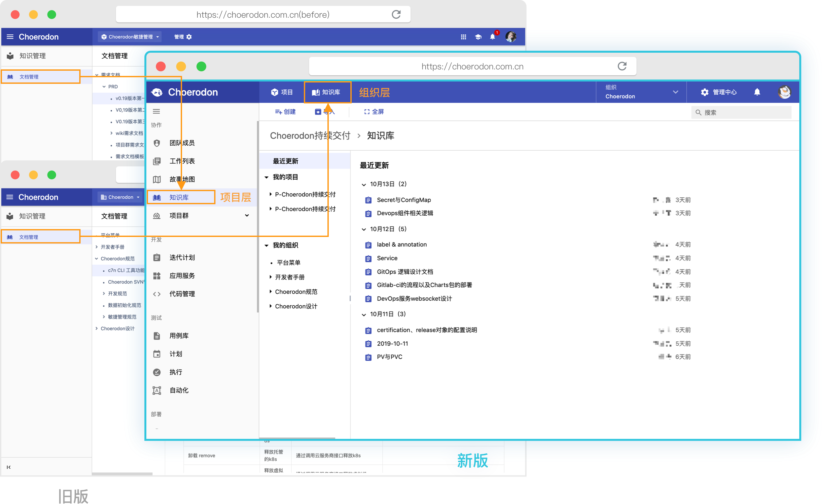833x504 pixels.
Task: Open GitOps 逻辑设计文档 document
Action: [405, 272]
